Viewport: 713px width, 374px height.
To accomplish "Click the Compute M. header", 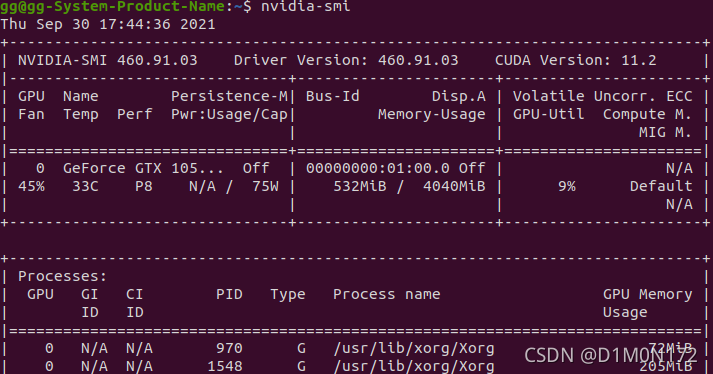I will 648,114.
